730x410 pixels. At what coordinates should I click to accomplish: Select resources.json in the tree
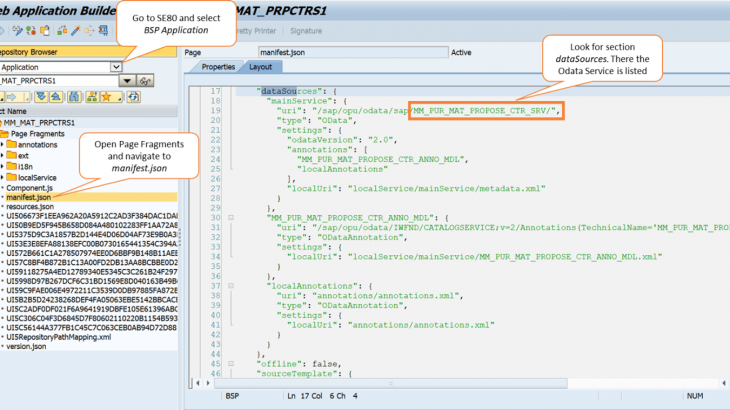point(30,207)
